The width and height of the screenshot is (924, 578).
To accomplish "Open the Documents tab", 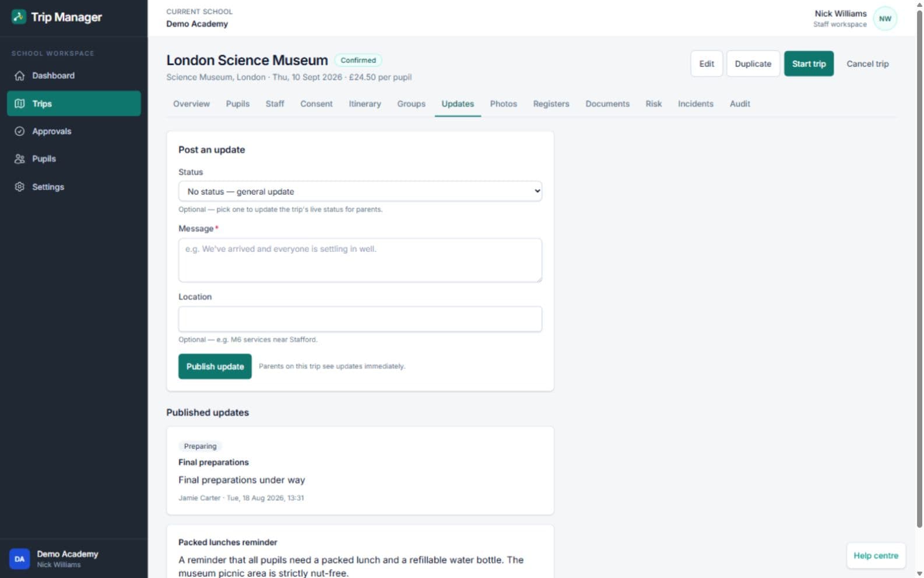I will click(x=607, y=104).
